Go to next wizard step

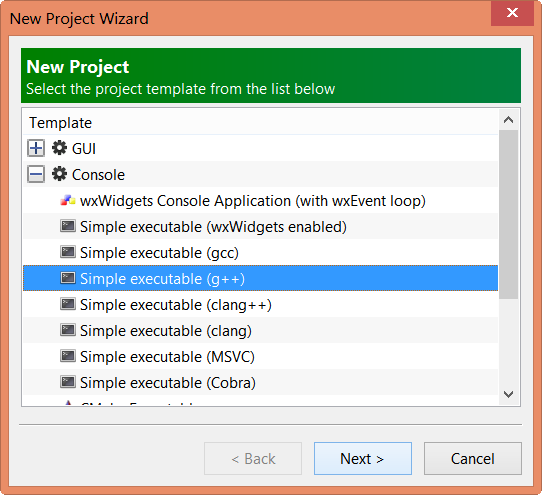click(x=363, y=458)
